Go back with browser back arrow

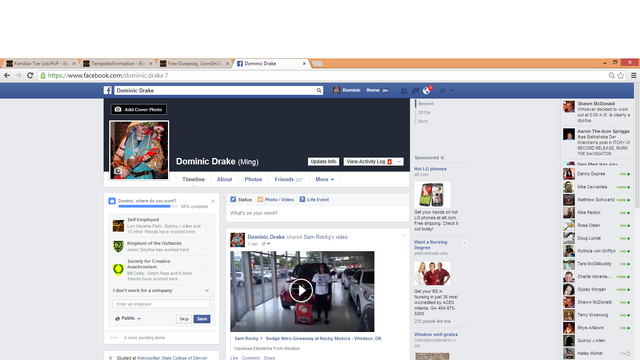pos(7,76)
